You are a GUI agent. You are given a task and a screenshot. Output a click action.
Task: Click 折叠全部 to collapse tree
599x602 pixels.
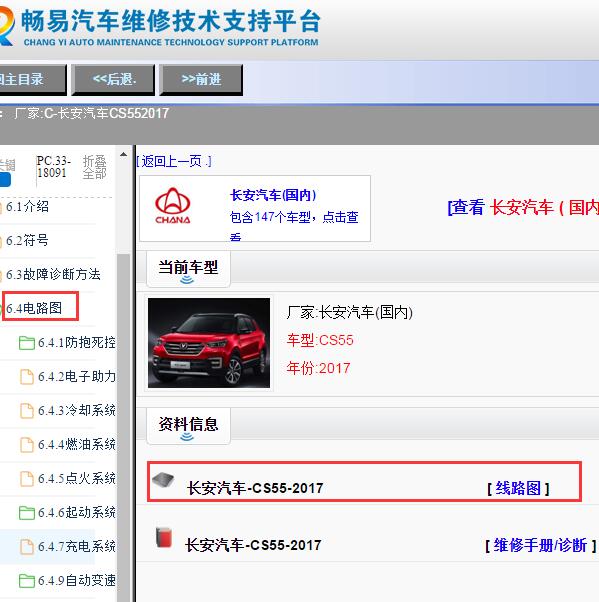[x=94, y=167]
